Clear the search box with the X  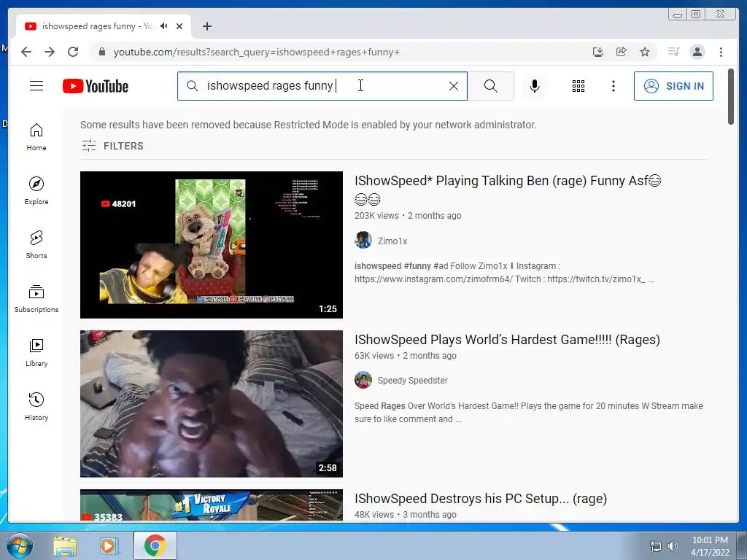pos(454,86)
